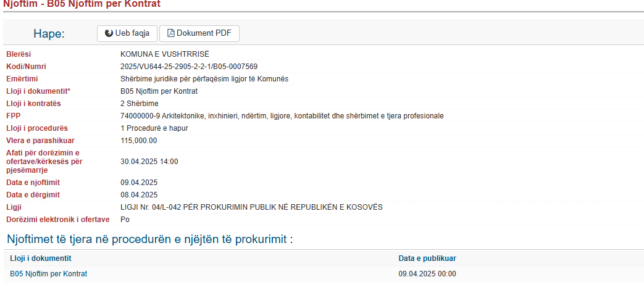Open the Ueb faqja button
Viewport: 644px width, 293px height.
pyautogui.click(x=127, y=34)
